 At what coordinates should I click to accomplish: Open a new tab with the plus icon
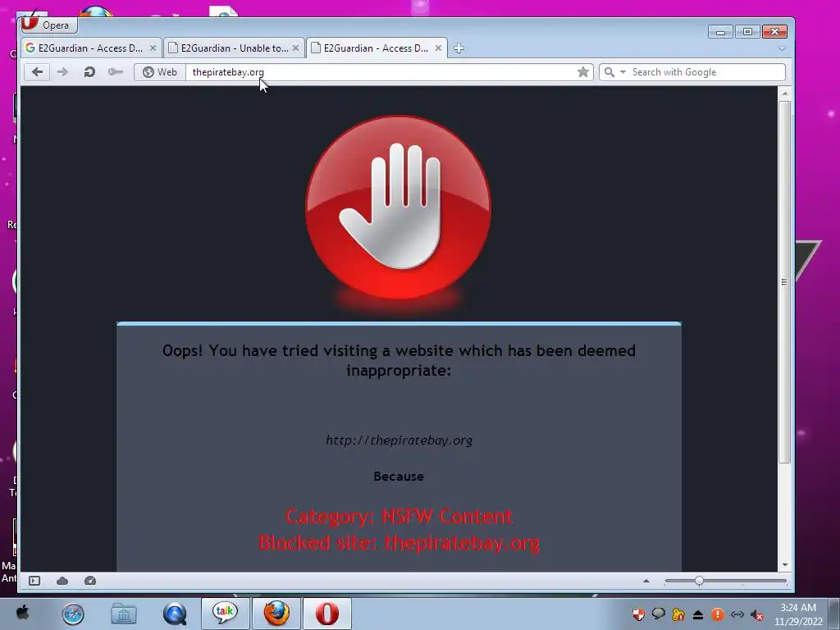(x=459, y=48)
